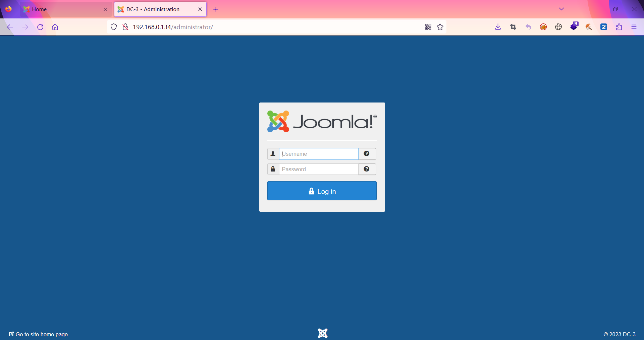The height and width of the screenshot is (340, 644).
Task: Minimize the browser window
Action: pyautogui.click(x=596, y=9)
